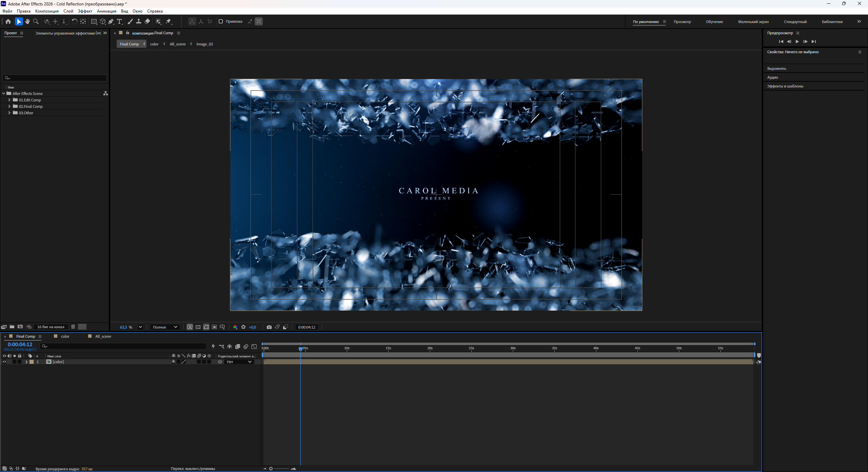Click the snapshot camera icon in viewer
The width and height of the screenshot is (868, 472).
(x=269, y=327)
